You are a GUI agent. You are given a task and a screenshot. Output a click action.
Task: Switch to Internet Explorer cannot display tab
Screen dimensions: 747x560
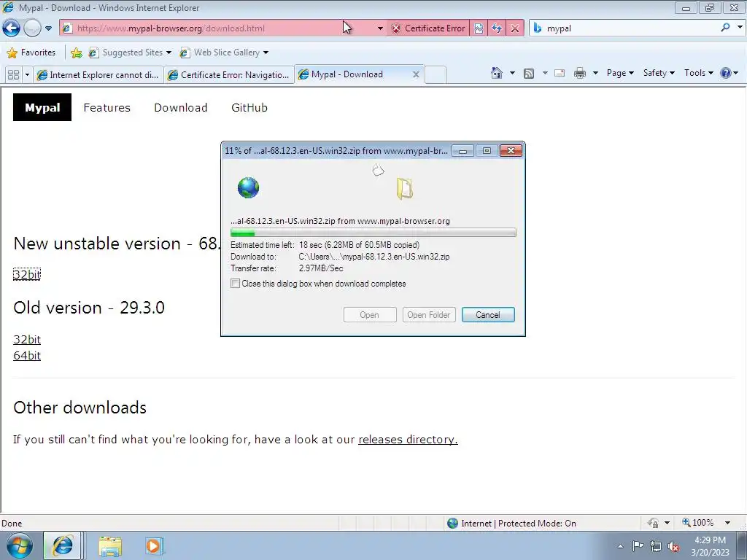click(98, 75)
